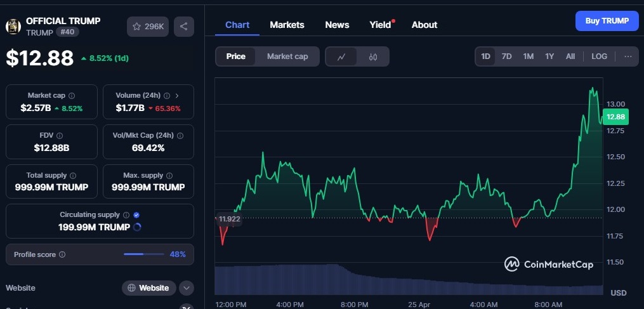Click the 12.88 current price label
The width and height of the screenshot is (644, 309).
coord(615,117)
